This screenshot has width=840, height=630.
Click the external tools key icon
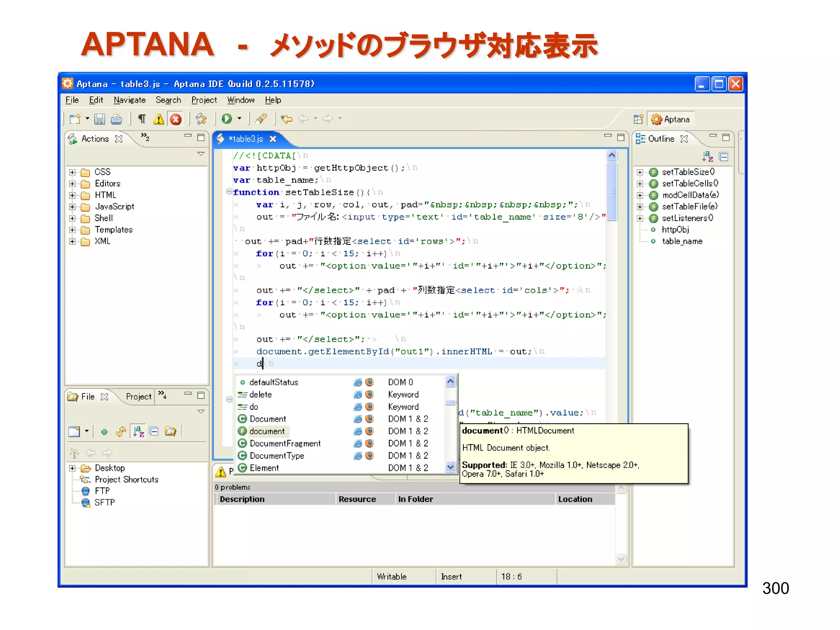(261, 119)
